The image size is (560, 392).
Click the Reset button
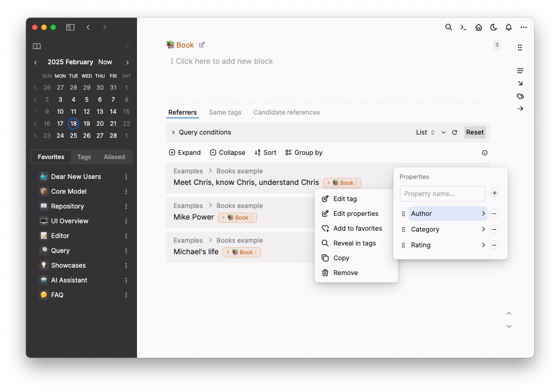coord(475,132)
